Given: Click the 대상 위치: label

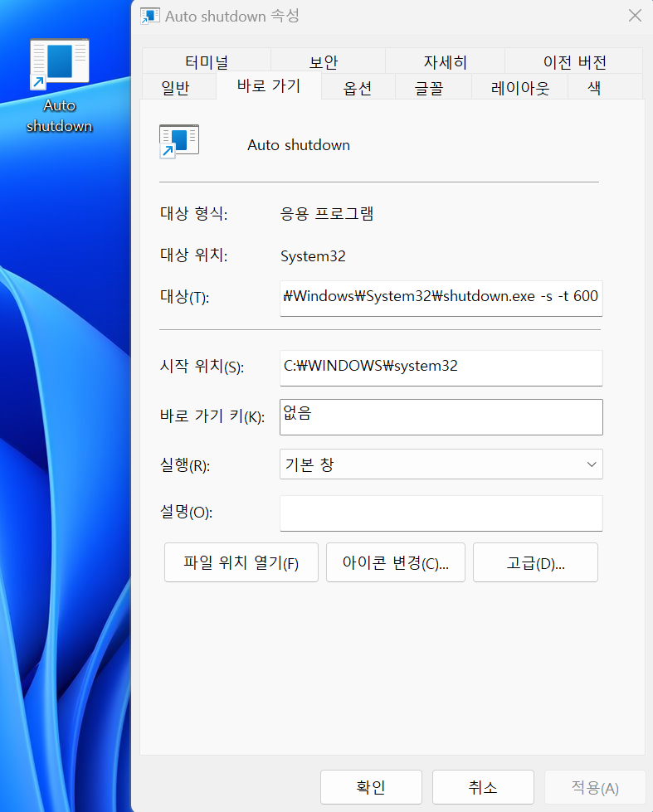Looking at the screenshot, I should click(194, 255).
